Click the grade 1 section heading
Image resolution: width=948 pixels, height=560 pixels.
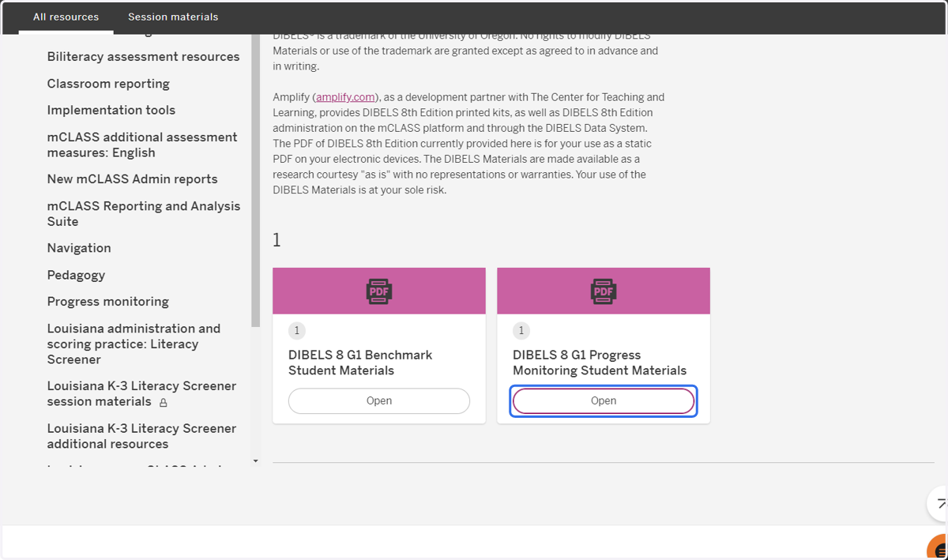pyautogui.click(x=276, y=239)
